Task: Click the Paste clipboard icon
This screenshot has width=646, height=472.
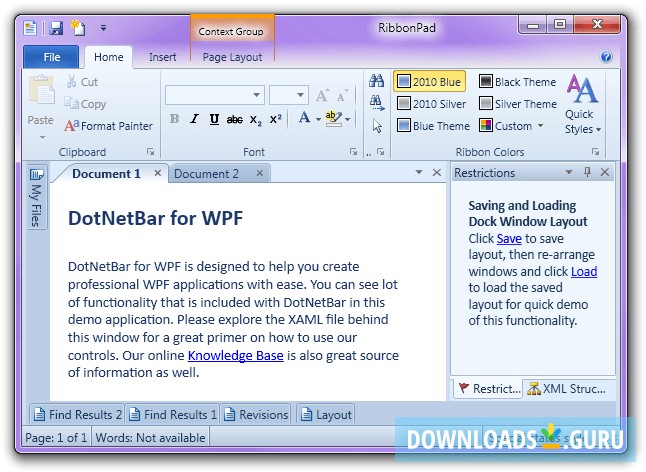Action: [41, 89]
